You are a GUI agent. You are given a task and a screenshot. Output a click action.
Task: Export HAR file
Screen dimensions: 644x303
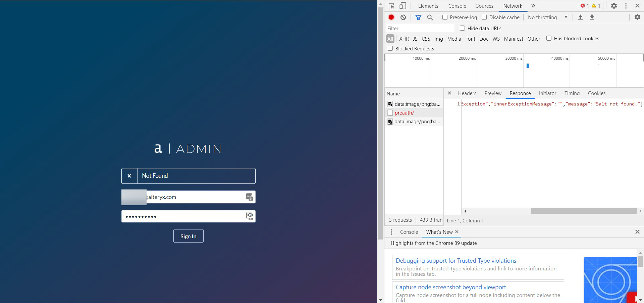[592, 17]
